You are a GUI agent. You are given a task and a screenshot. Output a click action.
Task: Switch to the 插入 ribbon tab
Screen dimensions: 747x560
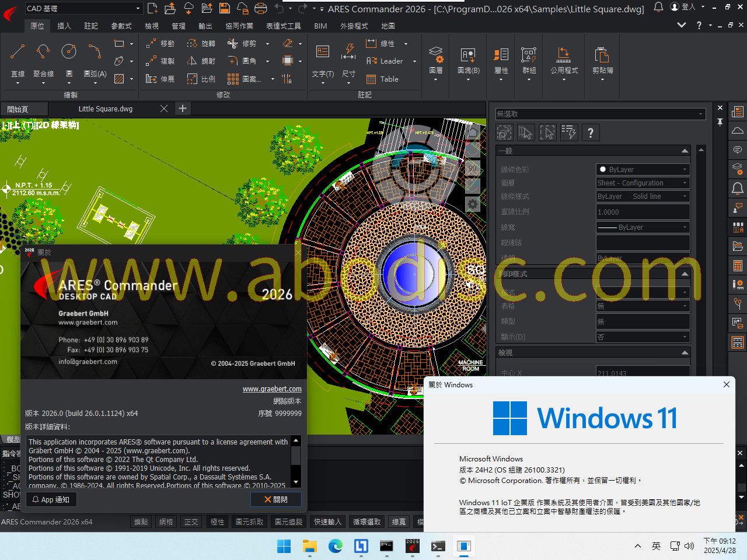pyautogui.click(x=64, y=26)
